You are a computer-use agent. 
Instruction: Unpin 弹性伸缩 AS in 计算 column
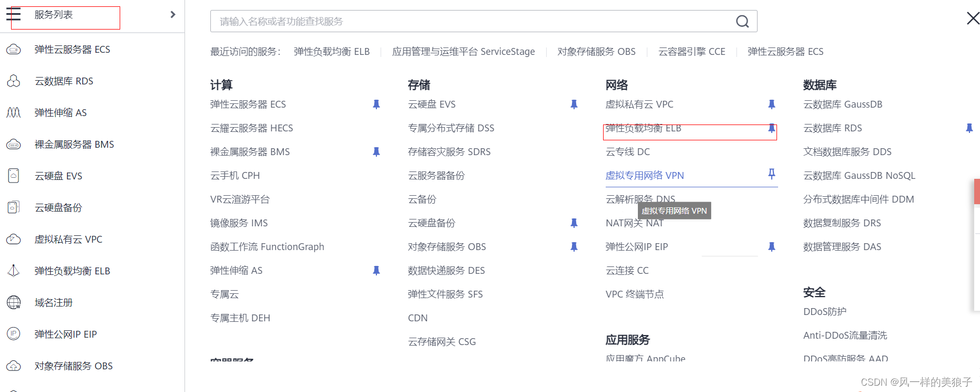[x=376, y=271]
